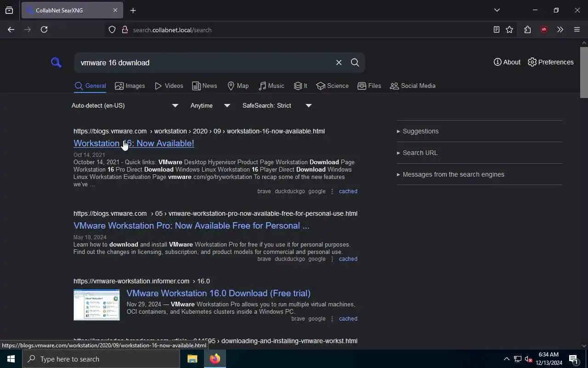Open File Explorer from taskbar
This screenshot has width=588, height=368.
(192, 359)
